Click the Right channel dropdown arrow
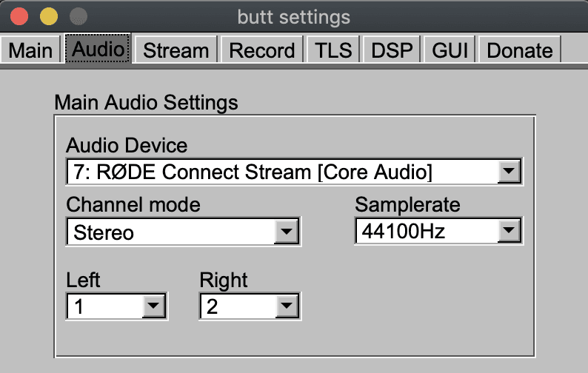The width and height of the screenshot is (588, 373). tap(286, 306)
